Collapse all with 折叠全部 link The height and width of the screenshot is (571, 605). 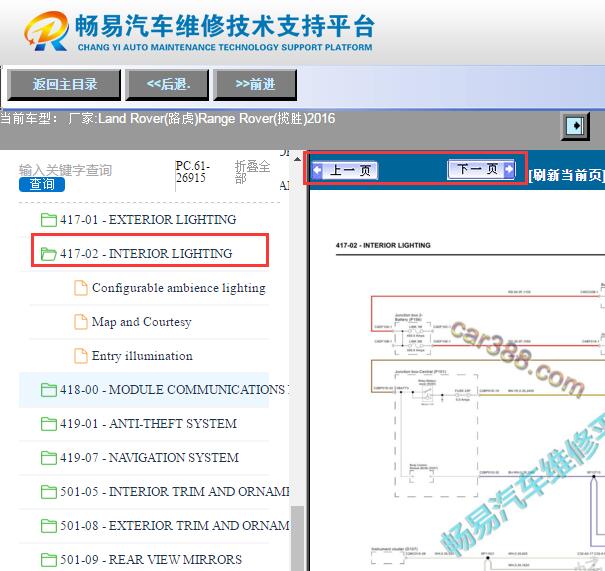click(x=252, y=172)
